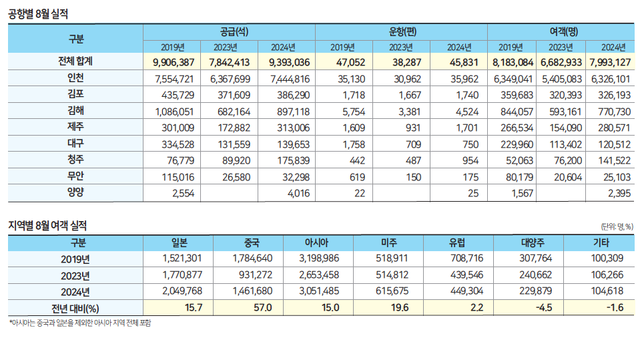The height and width of the screenshot is (338, 644).
Task: Click Muan passengers cell 25,103
Action: [x=617, y=177]
